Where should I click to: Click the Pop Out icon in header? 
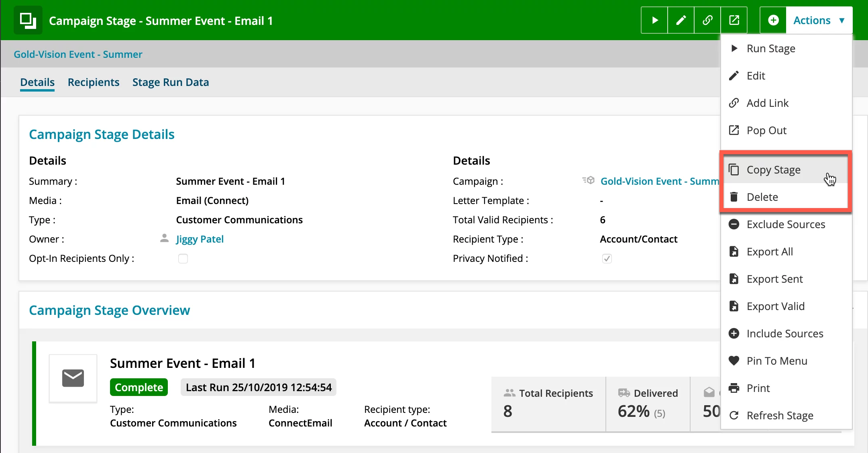pos(734,20)
